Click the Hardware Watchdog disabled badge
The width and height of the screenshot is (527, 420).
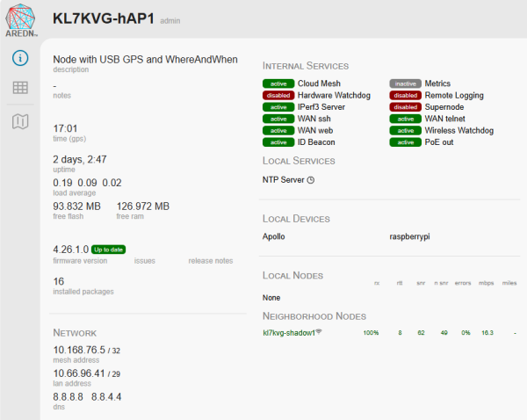(278, 95)
